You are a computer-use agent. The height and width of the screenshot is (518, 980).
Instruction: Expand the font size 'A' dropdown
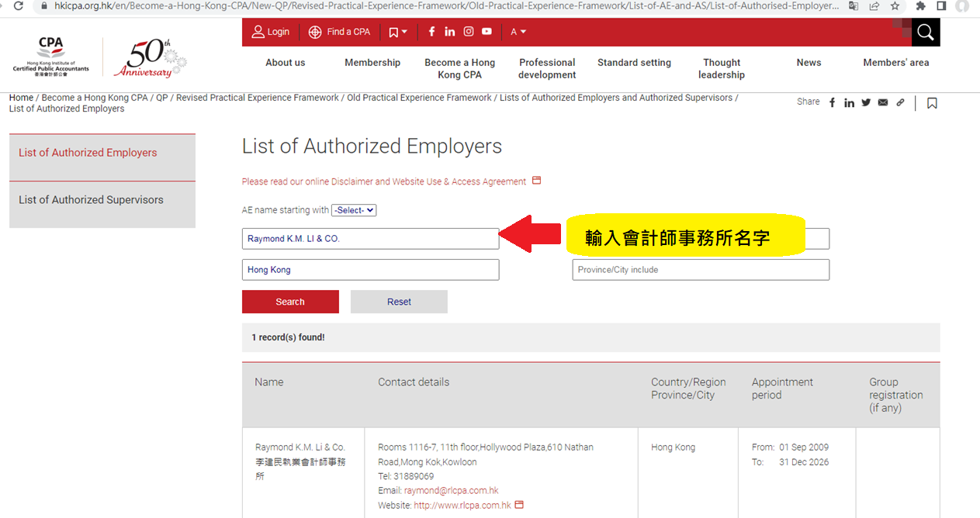518,32
